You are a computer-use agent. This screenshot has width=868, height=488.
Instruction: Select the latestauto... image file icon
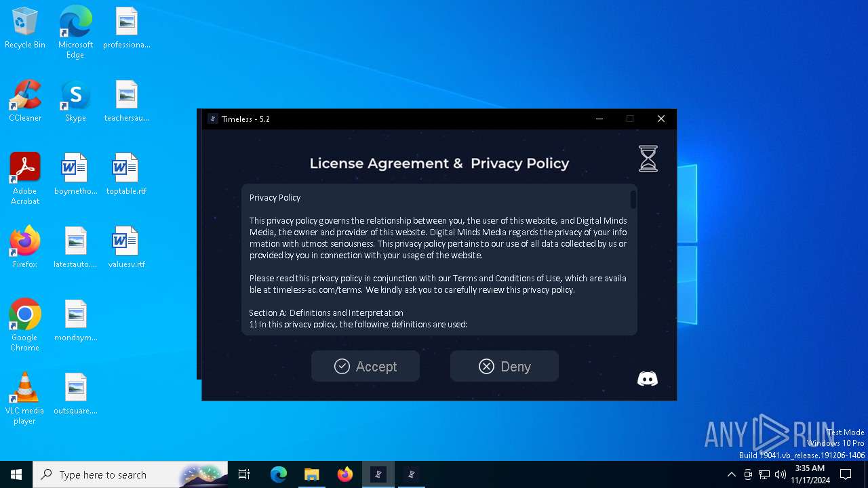tap(75, 247)
